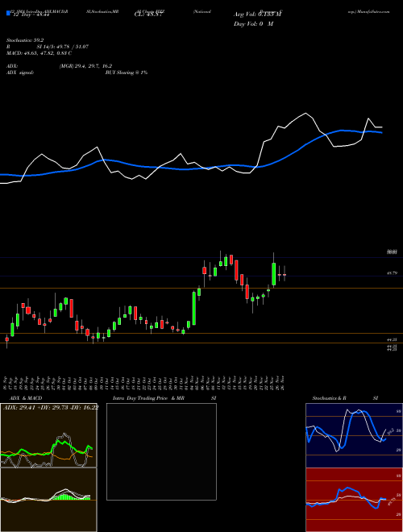Click the empty intraday price chart box
The image size is (403, 532).
pos(161,451)
